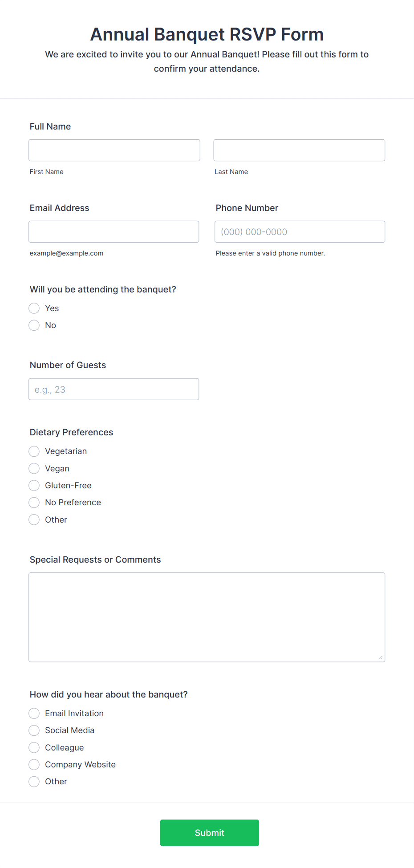This screenshot has height=868, width=414.
Task: Select Other under Dietary Preferences
Action: pyautogui.click(x=34, y=519)
